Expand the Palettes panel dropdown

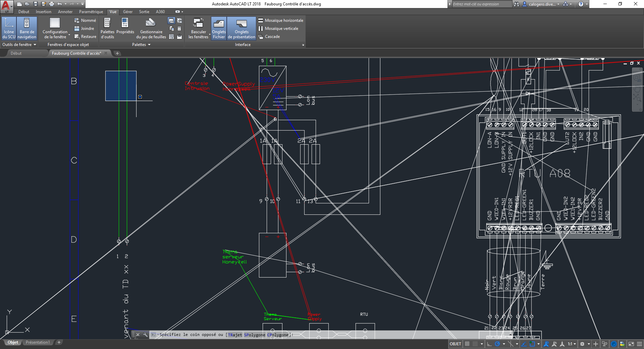[x=141, y=45]
